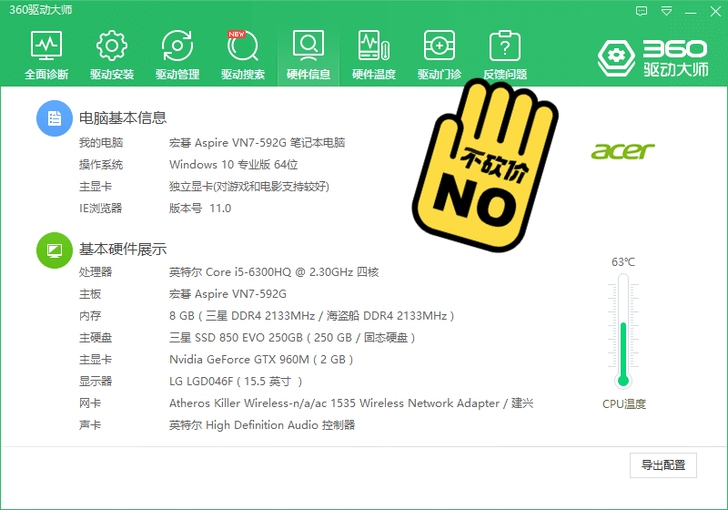Click the CPU temperature thermometer gauge

click(623, 331)
